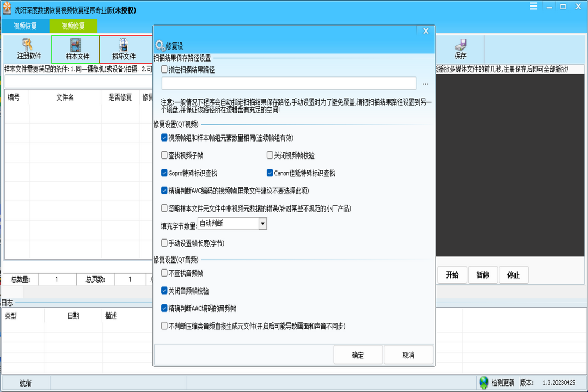This screenshot has height=392, width=588.
Task: Enable 查找视频子帧 sub-frame search
Action: coord(164,156)
